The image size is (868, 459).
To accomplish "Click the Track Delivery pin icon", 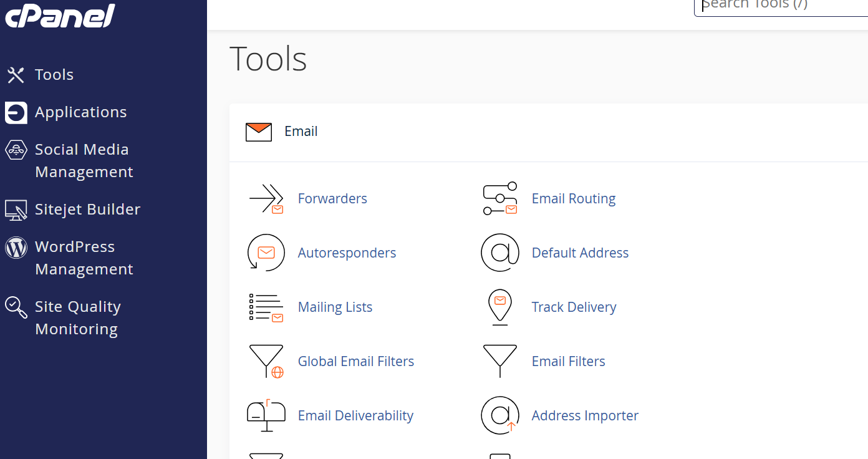I will pos(500,307).
